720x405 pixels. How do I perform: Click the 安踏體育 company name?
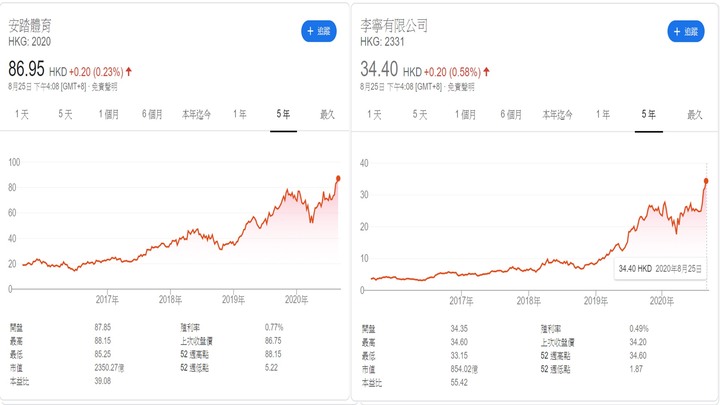[x=30, y=26]
